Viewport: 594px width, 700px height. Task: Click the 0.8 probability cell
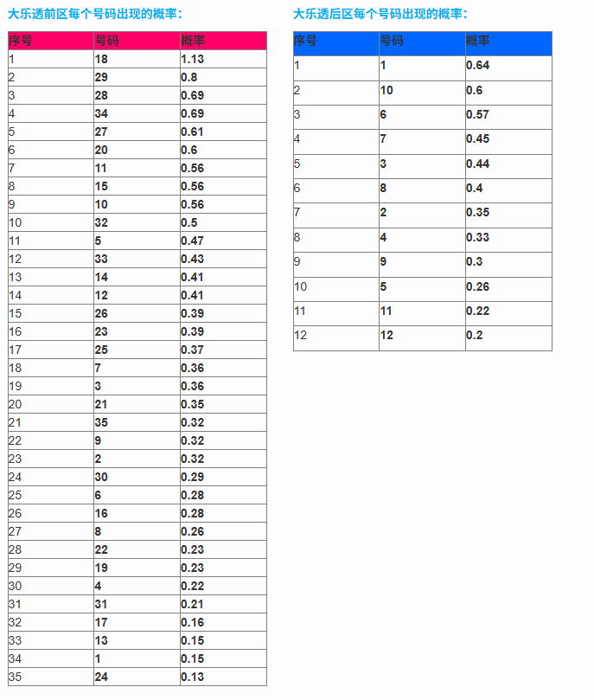click(223, 77)
